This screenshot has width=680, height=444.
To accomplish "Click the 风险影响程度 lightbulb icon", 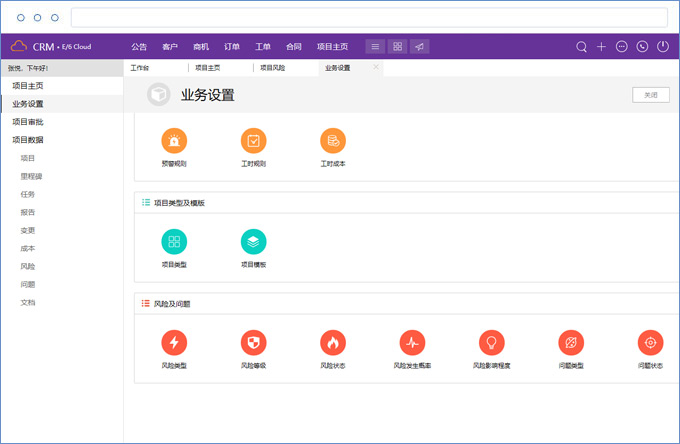I will [x=492, y=343].
